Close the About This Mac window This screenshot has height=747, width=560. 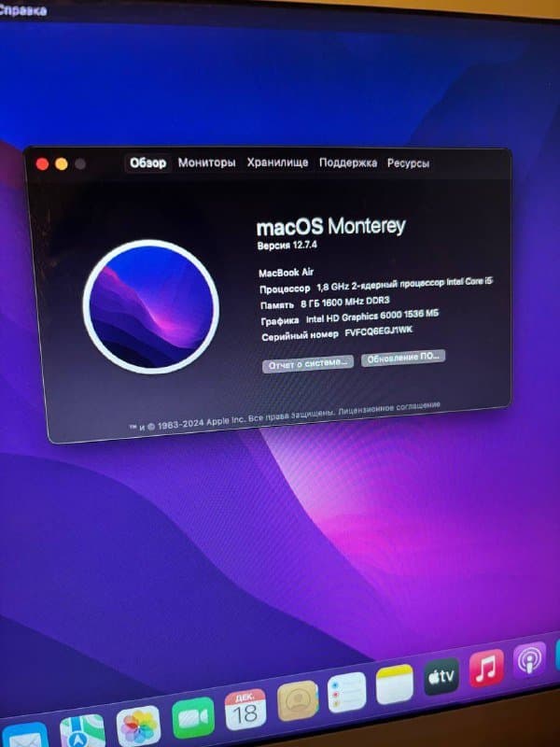(42, 164)
